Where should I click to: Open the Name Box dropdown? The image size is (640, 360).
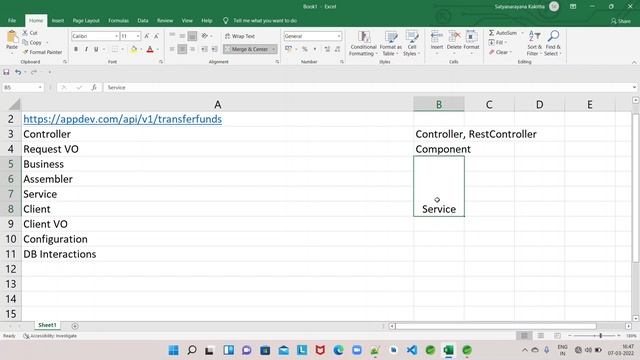(x=40, y=87)
